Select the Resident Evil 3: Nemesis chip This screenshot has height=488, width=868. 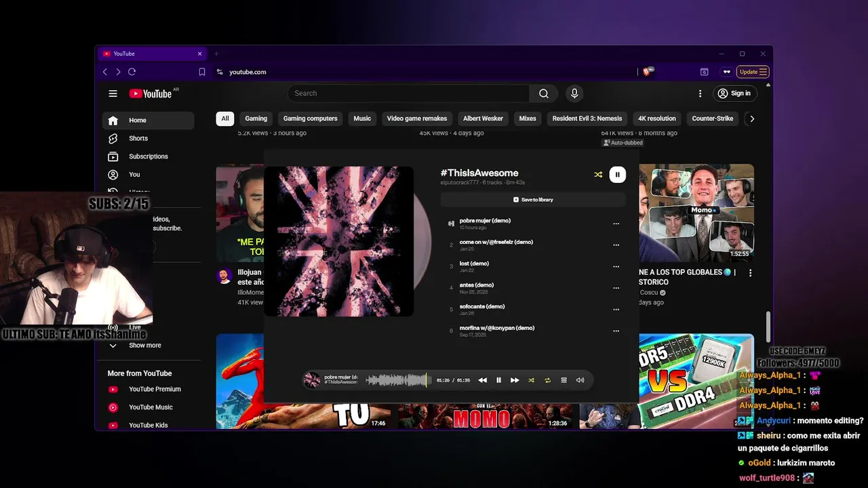click(x=587, y=119)
